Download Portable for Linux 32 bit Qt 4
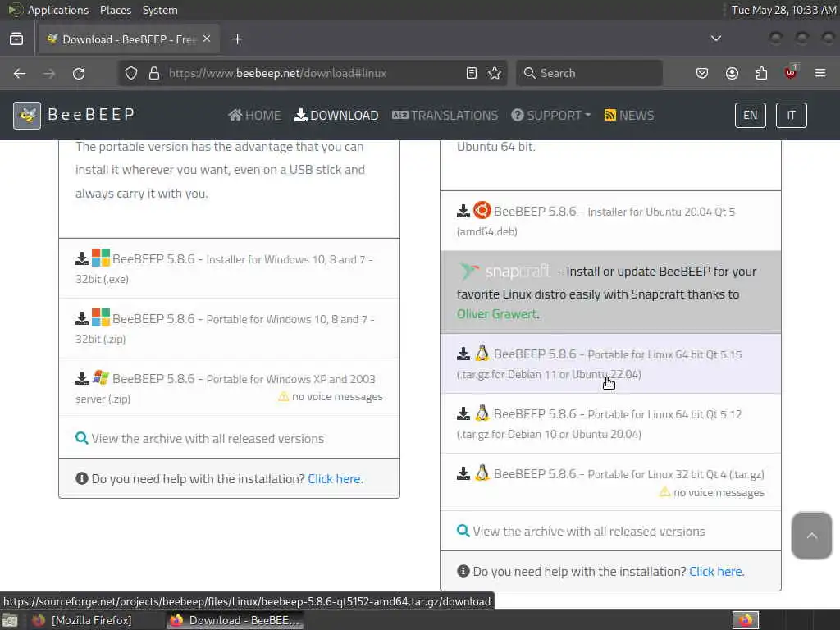The width and height of the screenshot is (840, 630). [610, 482]
